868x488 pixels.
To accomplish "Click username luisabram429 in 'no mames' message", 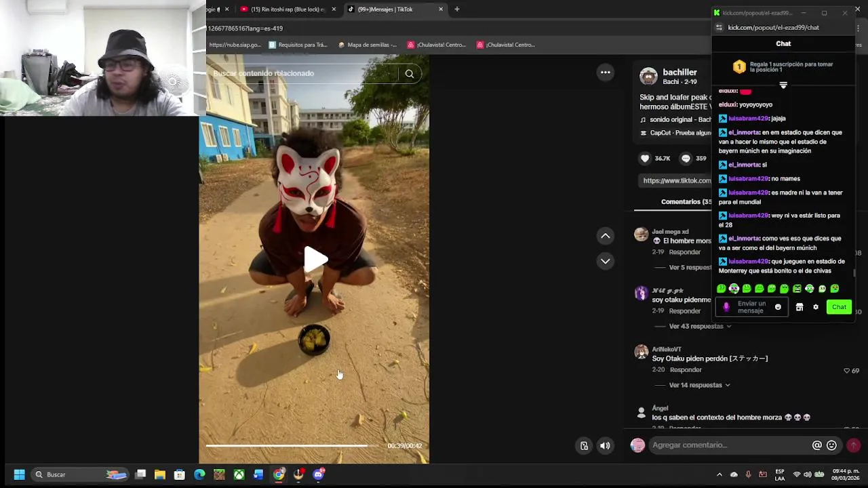I will [749, 179].
